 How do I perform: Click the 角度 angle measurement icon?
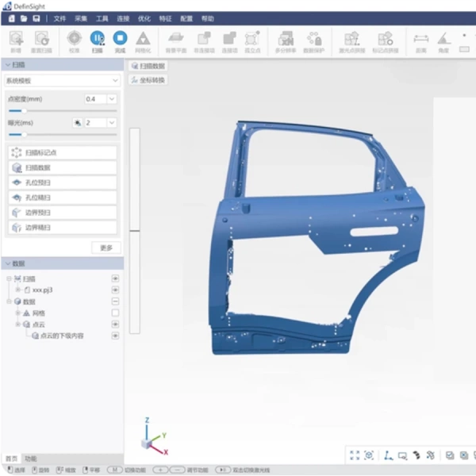pos(443,39)
